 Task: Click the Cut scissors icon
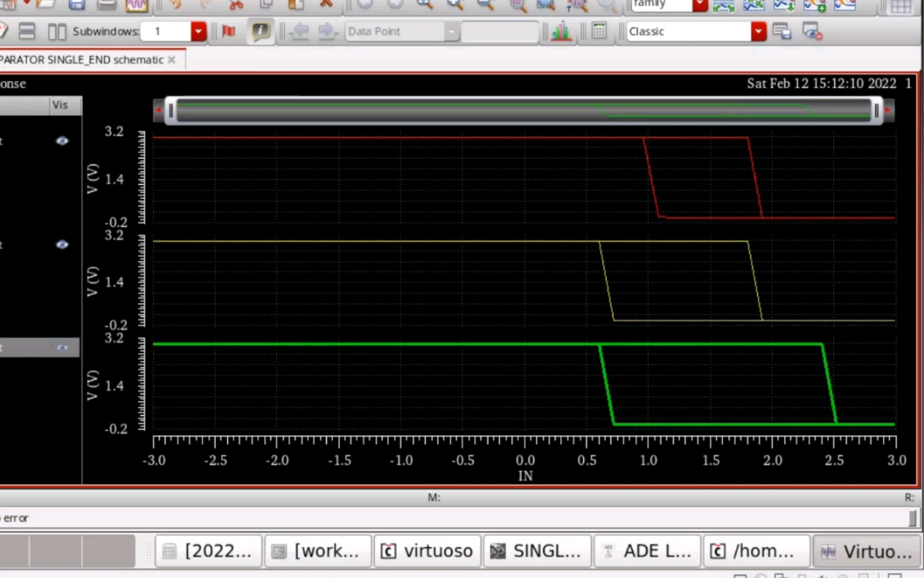click(236, 4)
